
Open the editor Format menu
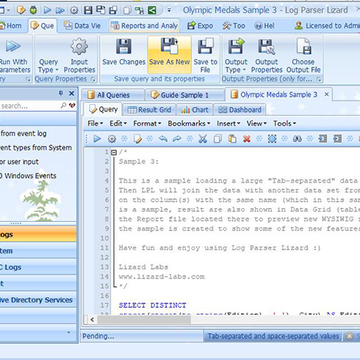147,123
